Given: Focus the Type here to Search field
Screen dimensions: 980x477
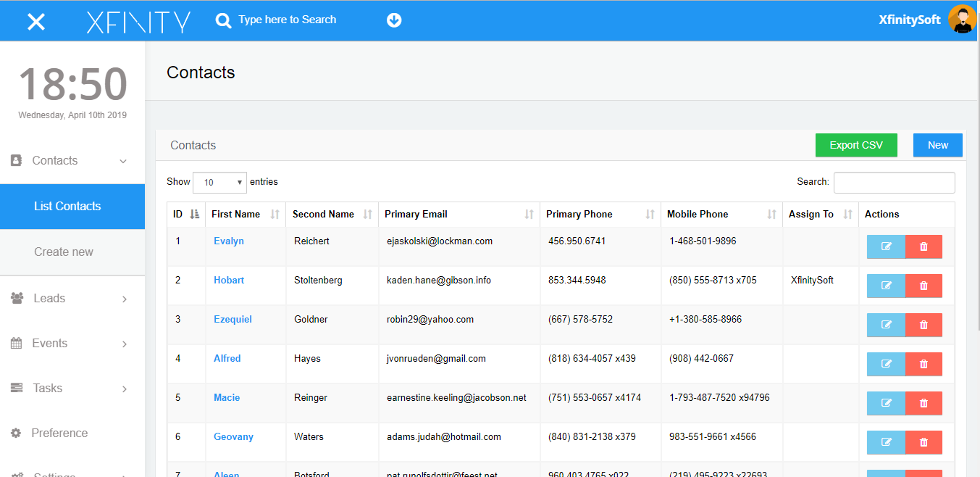Looking at the screenshot, I should (288, 20).
